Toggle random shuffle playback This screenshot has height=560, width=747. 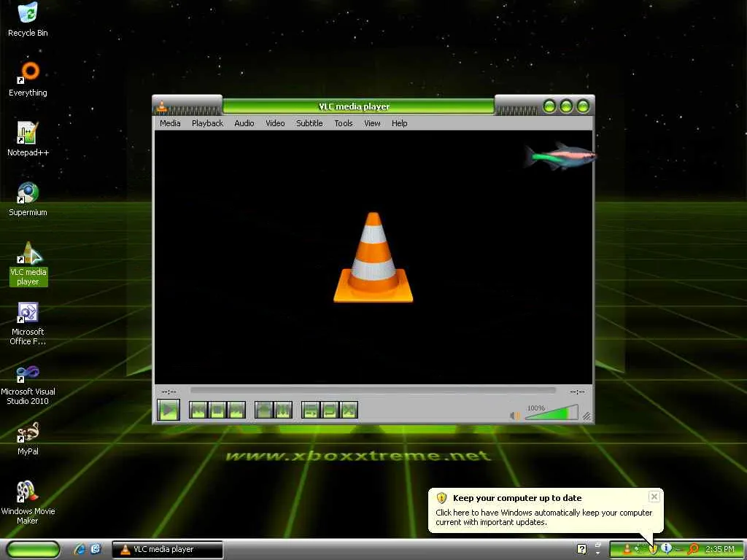click(349, 410)
